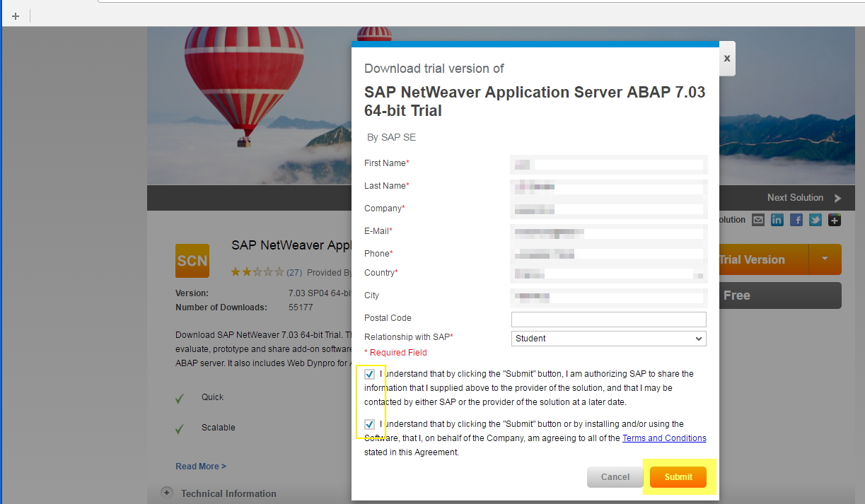
Task: Open the Terms and Conditions link
Action: pos(663,438)
